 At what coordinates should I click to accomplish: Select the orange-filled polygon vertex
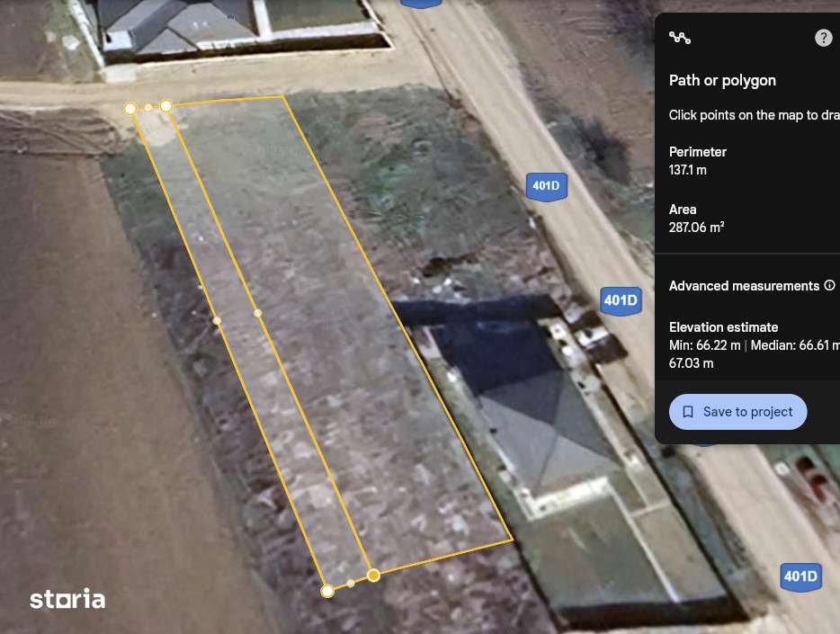[373, 576]
